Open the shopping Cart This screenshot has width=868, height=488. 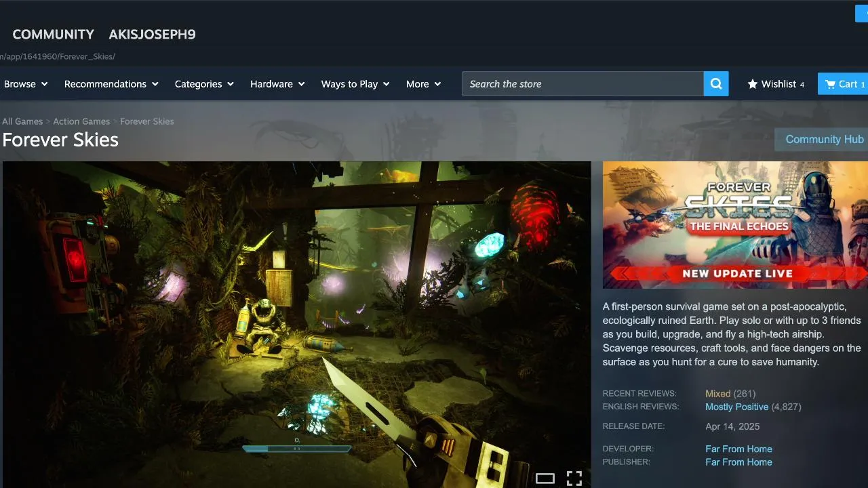tap(844, 84)
